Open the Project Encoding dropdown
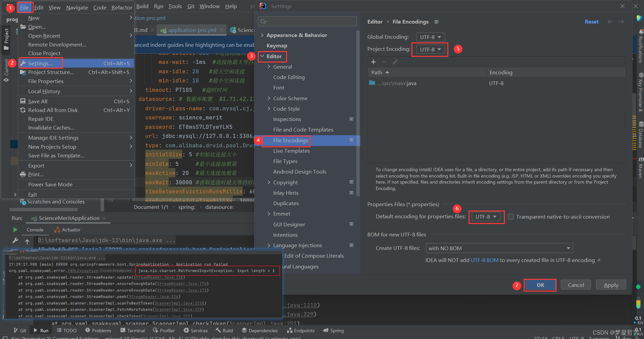 (430, 49)
